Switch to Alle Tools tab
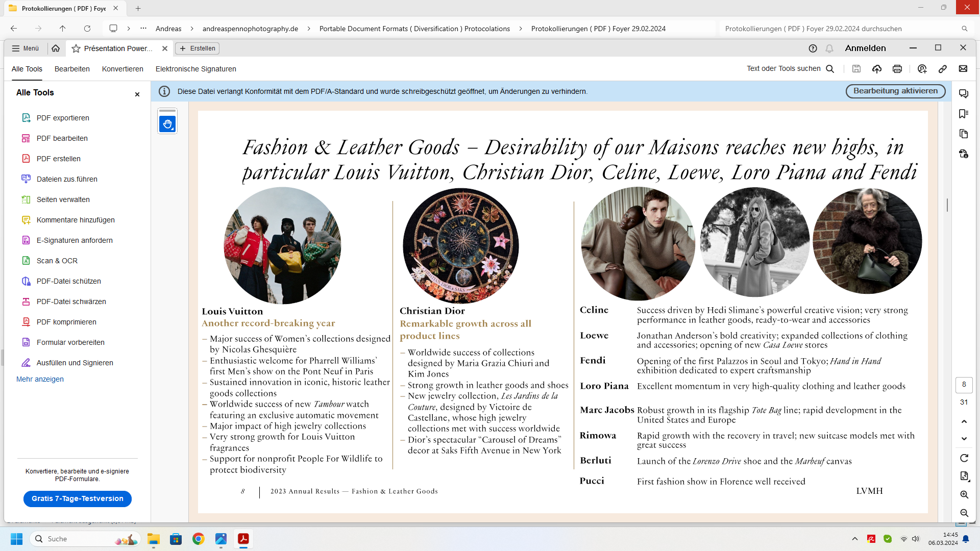The width and height of the screenshot is (980, 551). coord(27,69)
